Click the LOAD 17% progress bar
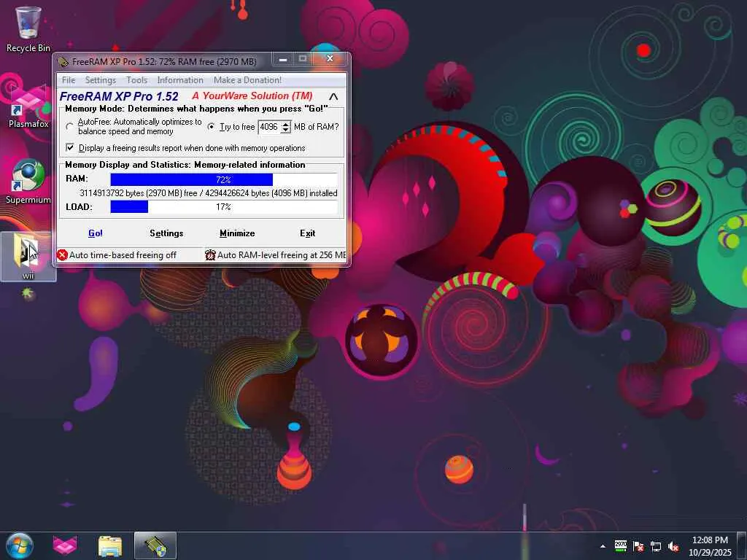The height and width of the screenshot is (560, 747). pyautogui.click(x=224, y=206)
